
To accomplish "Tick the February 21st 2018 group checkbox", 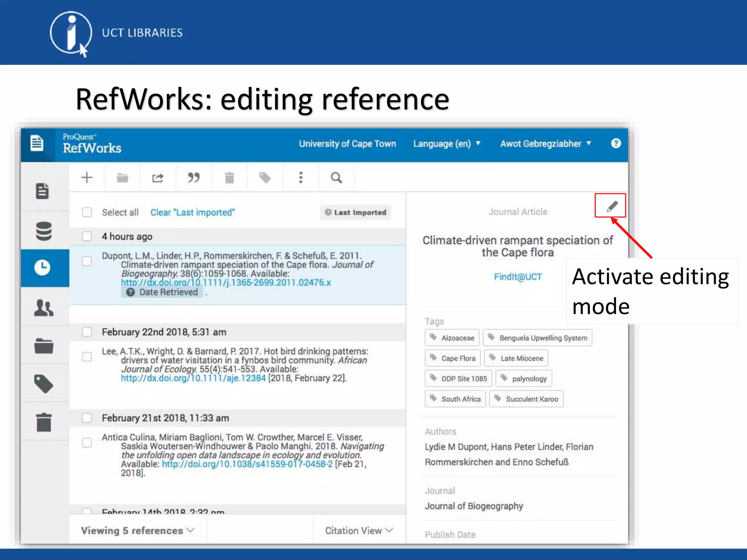I will [x=87, y=418].
